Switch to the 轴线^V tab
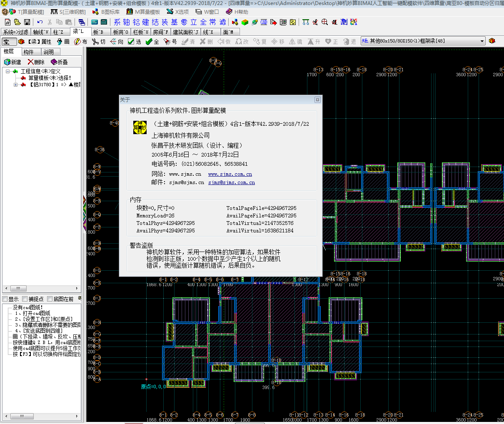The width and height of the screenshot is (504, 424). click(x=41, y=32)
